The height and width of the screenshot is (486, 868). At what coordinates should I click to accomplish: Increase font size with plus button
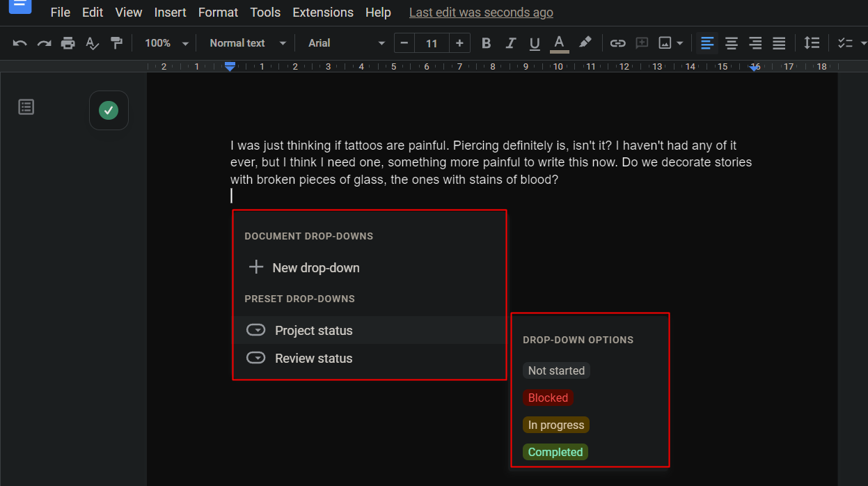point(459,43)
